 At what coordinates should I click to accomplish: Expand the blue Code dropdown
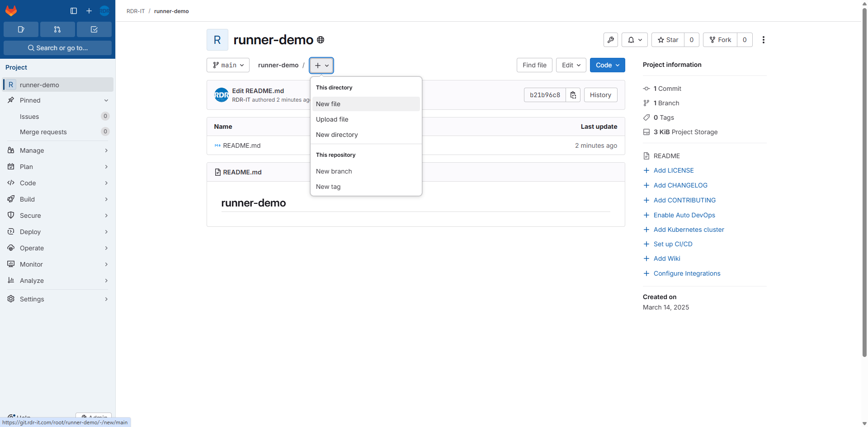pyautogui.click(x=607, y=65)
